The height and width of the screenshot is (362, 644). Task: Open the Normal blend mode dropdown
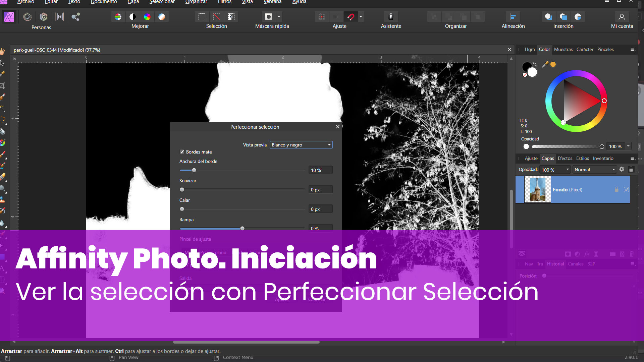click(x=595, y=170)
